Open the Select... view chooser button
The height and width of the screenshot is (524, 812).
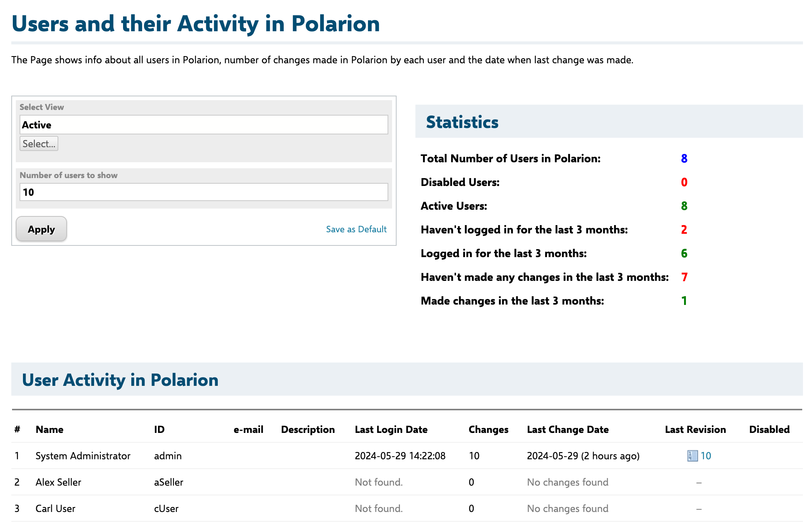click(x=39, y=143)
